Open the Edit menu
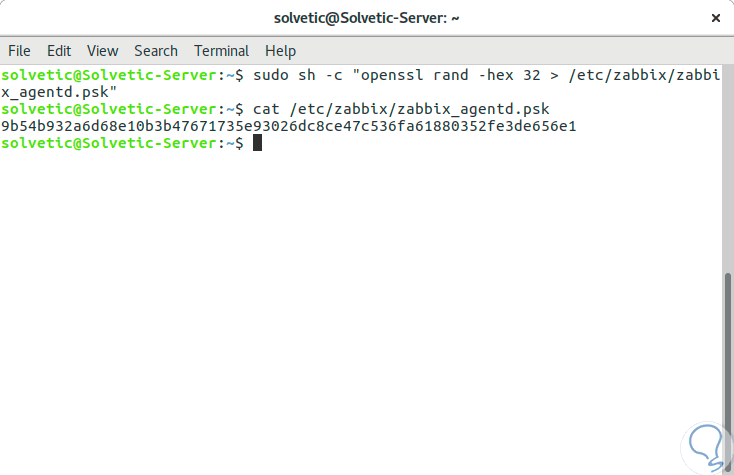 click(x=59, y=50)
